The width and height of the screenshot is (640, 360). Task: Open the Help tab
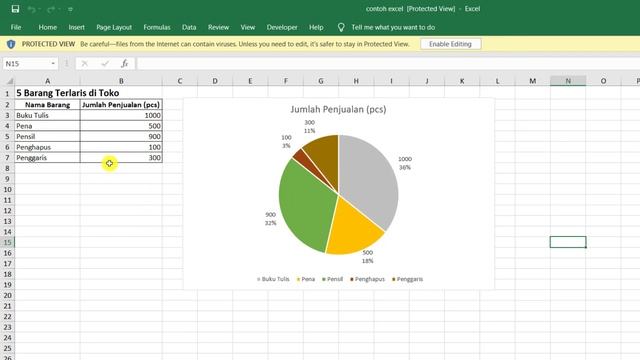coord(316,27)
